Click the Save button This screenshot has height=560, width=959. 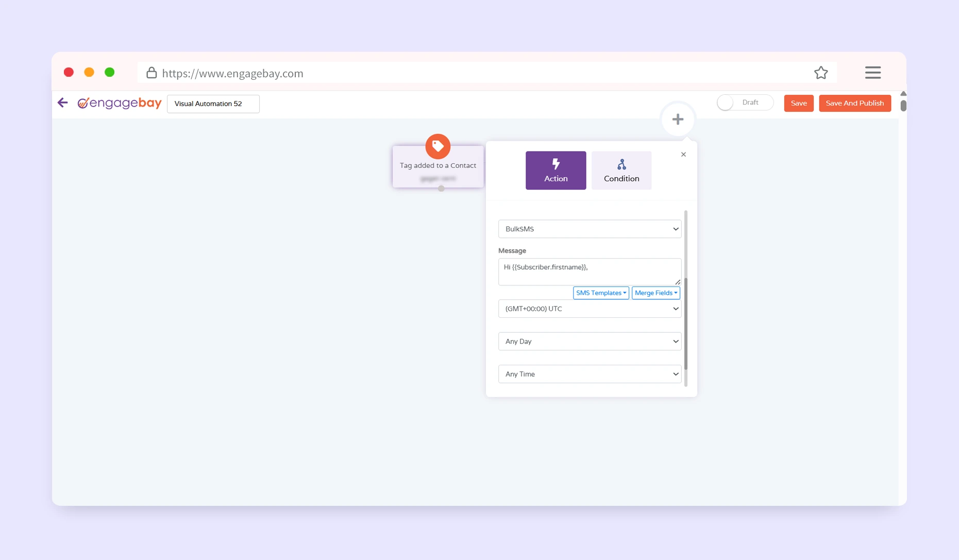coord(798,103)
